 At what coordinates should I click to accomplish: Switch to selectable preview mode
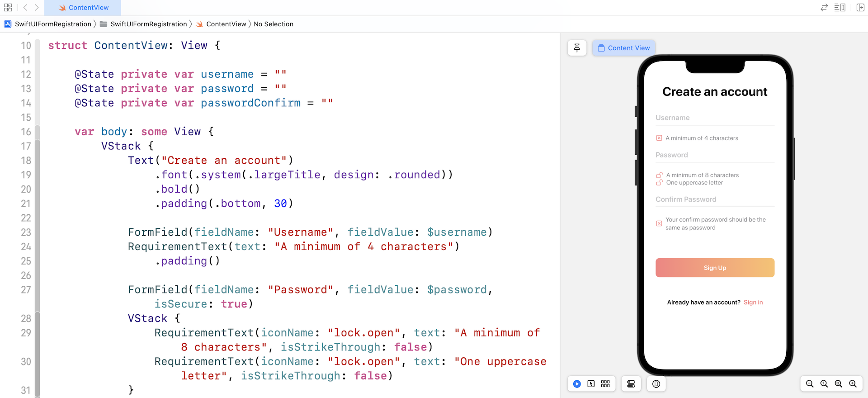pyautogui.click(x=591, y=384)
